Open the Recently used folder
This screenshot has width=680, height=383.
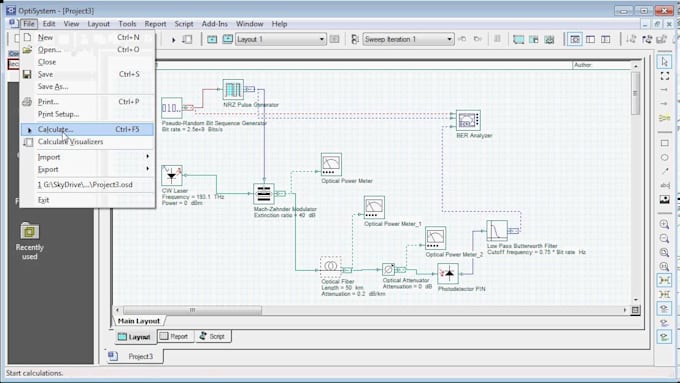29,241
